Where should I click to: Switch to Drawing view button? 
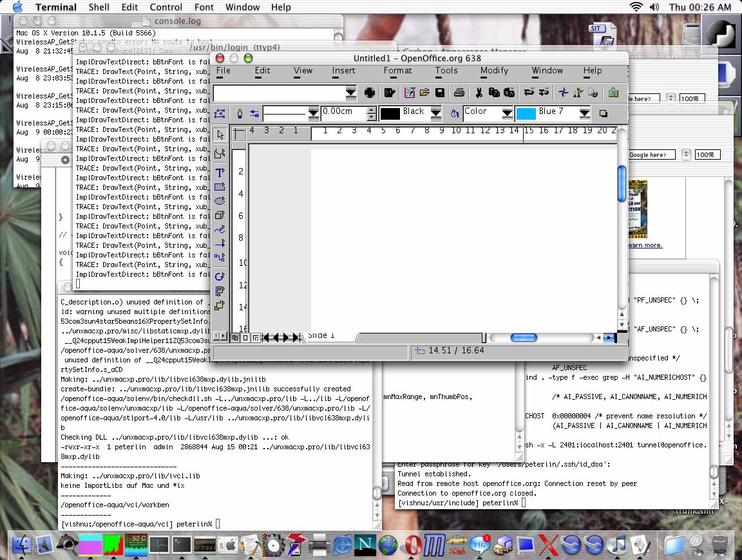pos(236,338)
